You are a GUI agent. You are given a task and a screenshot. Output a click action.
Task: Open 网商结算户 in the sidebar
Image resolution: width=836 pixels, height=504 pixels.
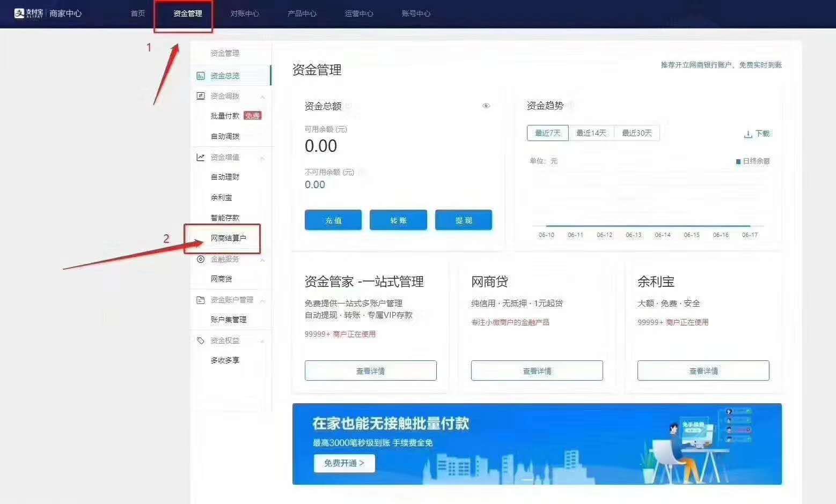[x=228, y=238]
